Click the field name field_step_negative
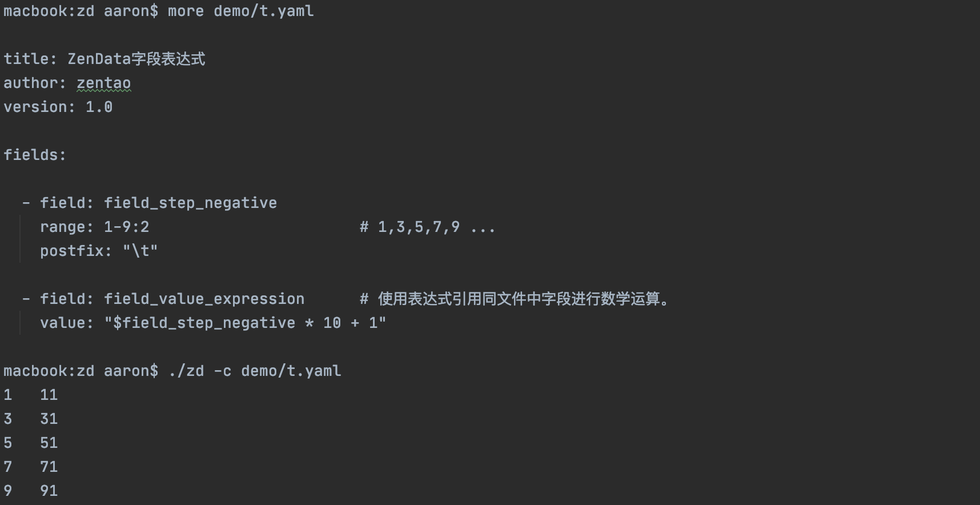 tap(190, 203)
